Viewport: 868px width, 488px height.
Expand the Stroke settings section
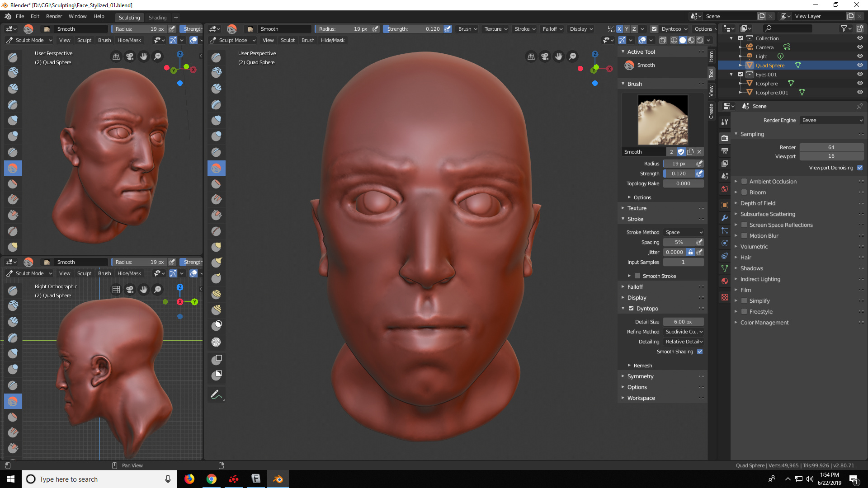point(636,219)
